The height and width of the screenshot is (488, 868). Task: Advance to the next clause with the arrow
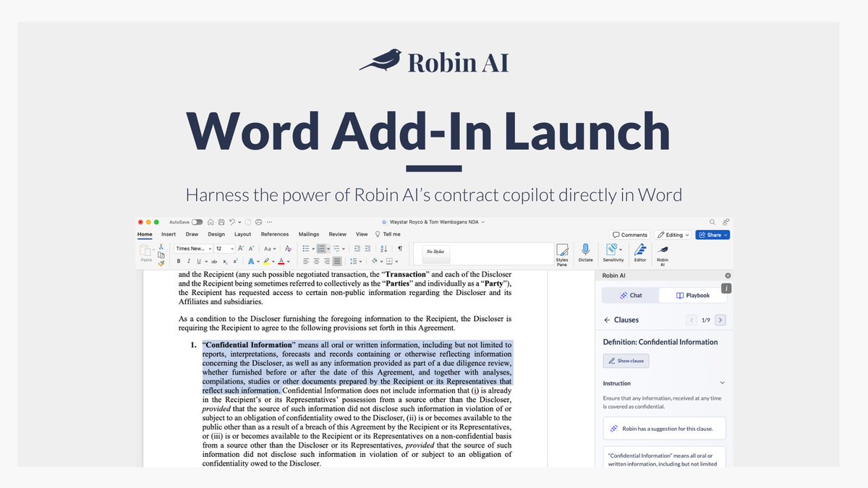coord(720,320)
